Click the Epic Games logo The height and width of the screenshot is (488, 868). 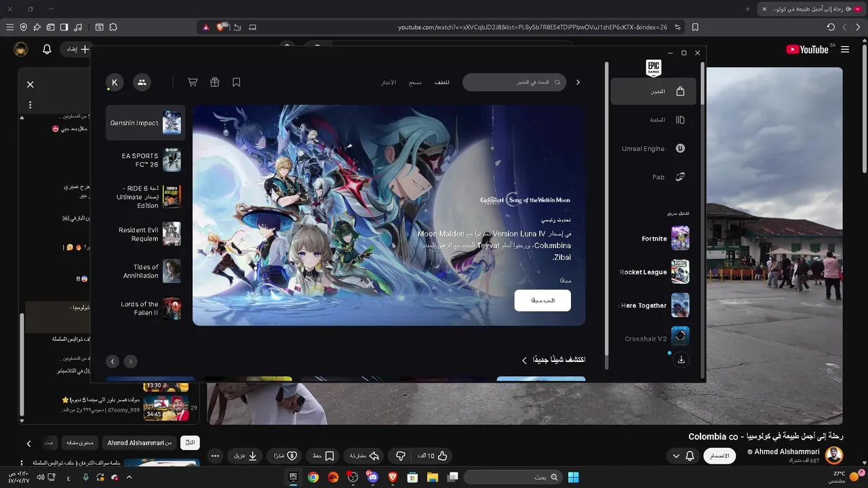coord(654,68)
